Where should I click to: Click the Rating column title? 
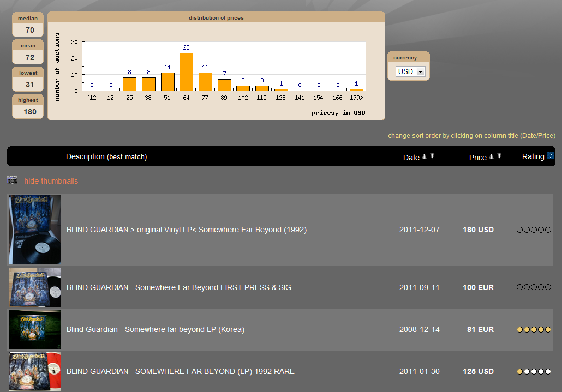[x=533, y=157]
